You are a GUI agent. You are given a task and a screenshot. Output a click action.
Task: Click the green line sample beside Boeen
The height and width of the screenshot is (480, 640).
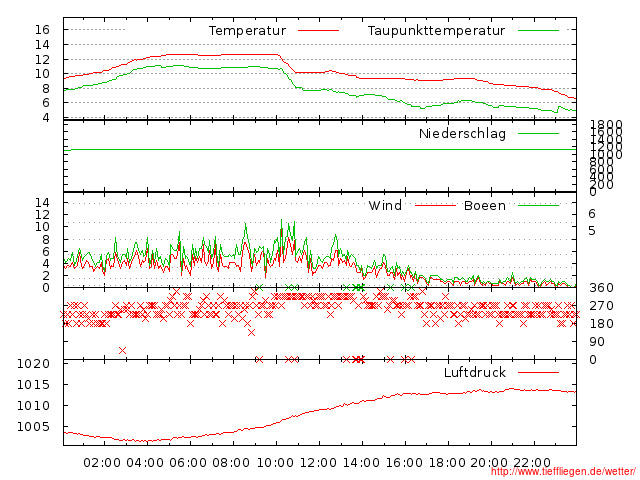538,205
